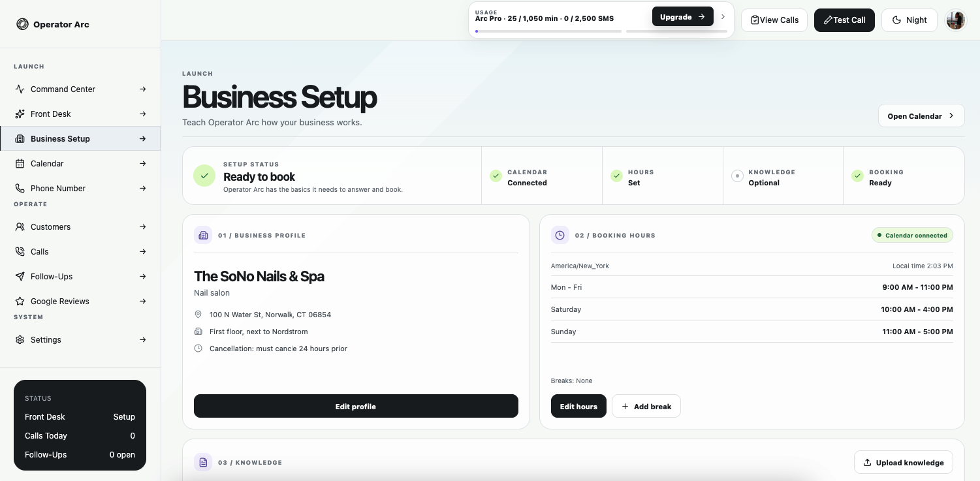This screenshot has width=980, height=481.
Task: Select Business Setup in the sidebar
Action: [80, 138]
